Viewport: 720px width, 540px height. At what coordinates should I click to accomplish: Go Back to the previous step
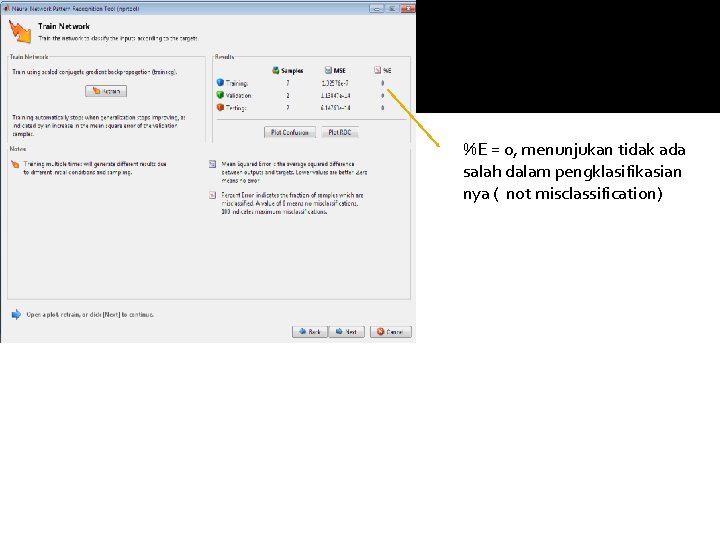click(x=310, y=332)
